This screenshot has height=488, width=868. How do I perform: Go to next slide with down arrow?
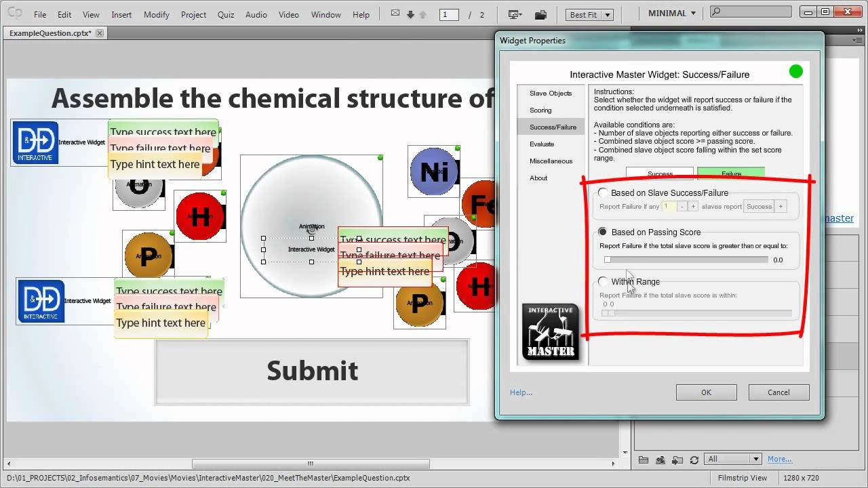coord(410,14)
